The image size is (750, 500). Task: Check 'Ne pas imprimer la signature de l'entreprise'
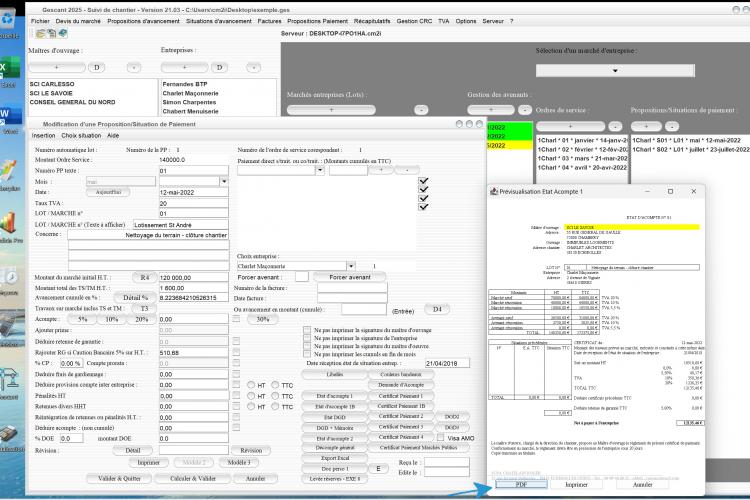[307, 338]
